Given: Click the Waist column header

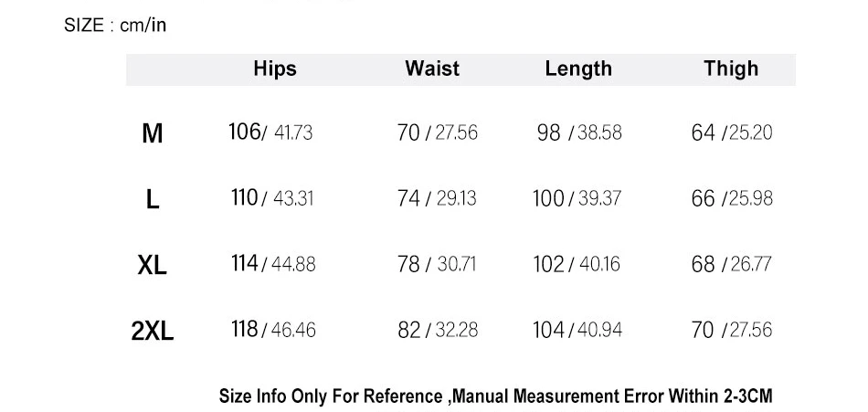Looking at the screenshot, I should (432, 69).
